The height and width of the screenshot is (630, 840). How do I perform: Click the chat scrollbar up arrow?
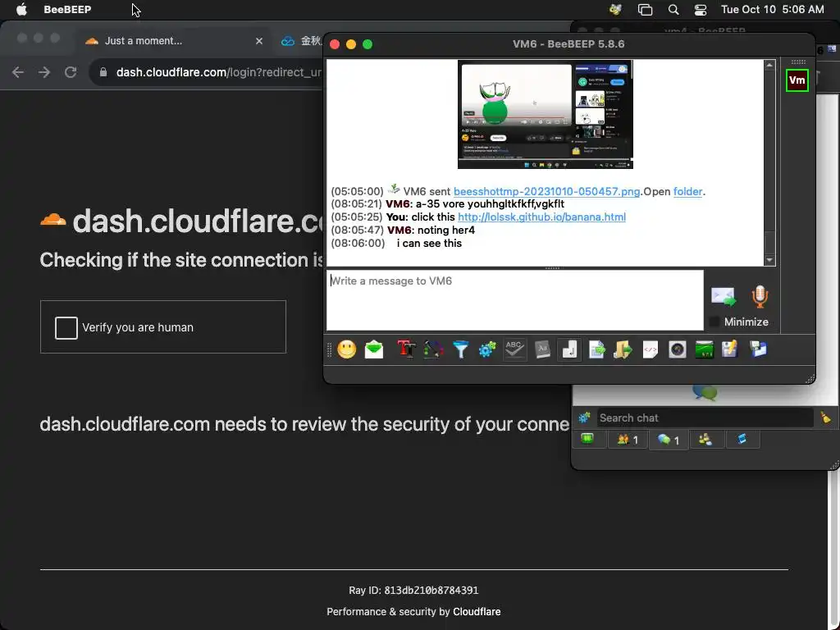[769, 66]
